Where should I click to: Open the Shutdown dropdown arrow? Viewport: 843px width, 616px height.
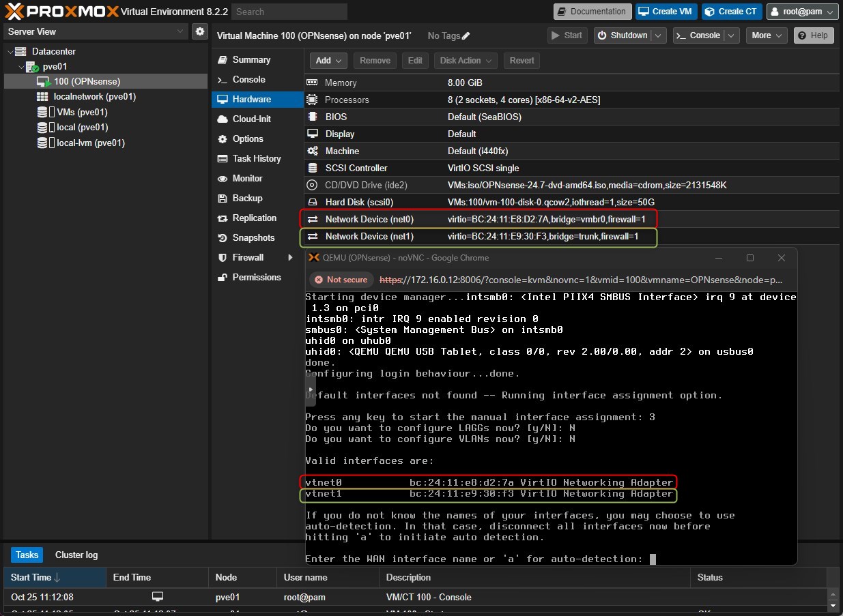click(x=659, y=35)
